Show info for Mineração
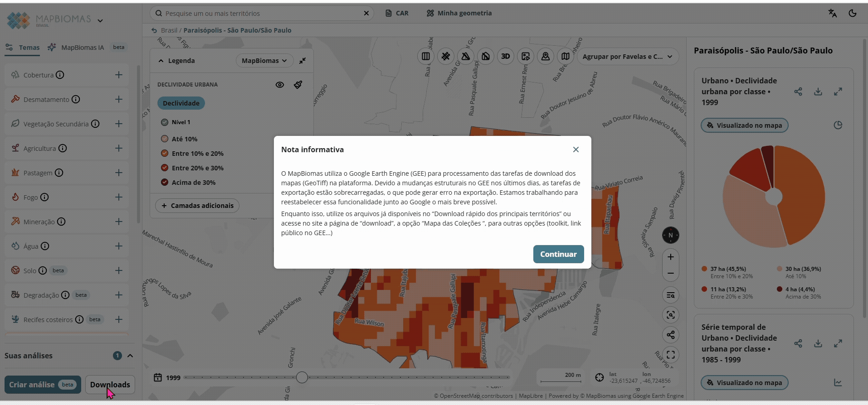The image size is (868, 405). [61, 222]
